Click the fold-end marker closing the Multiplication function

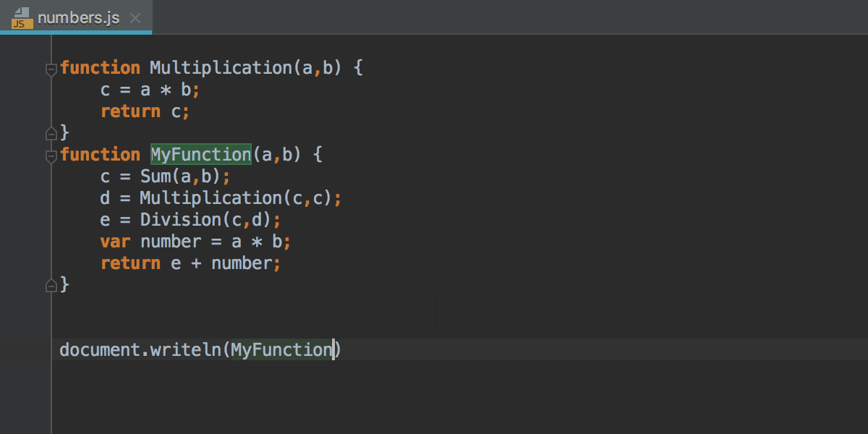(x=51, y=133)
